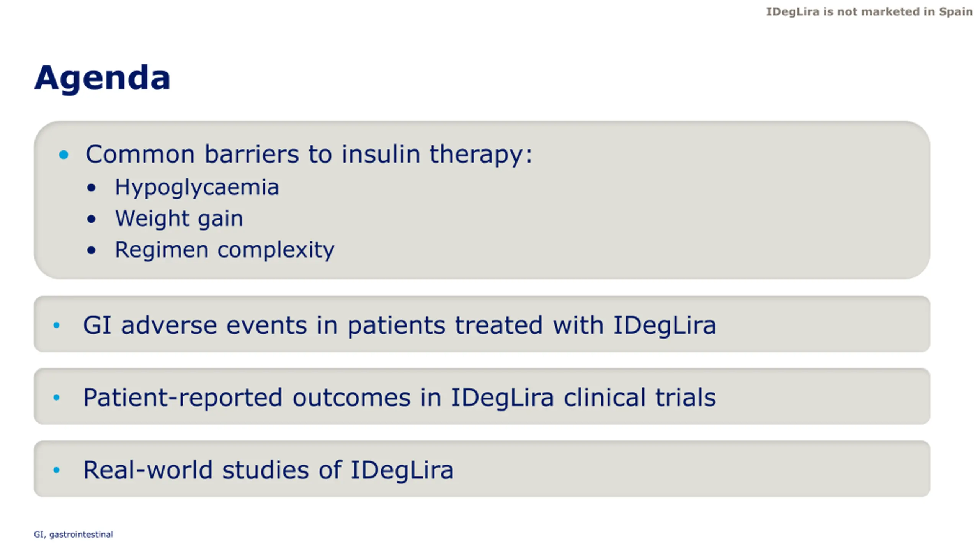Click the 'GI adverse events' agenda box

coord(482,324)
